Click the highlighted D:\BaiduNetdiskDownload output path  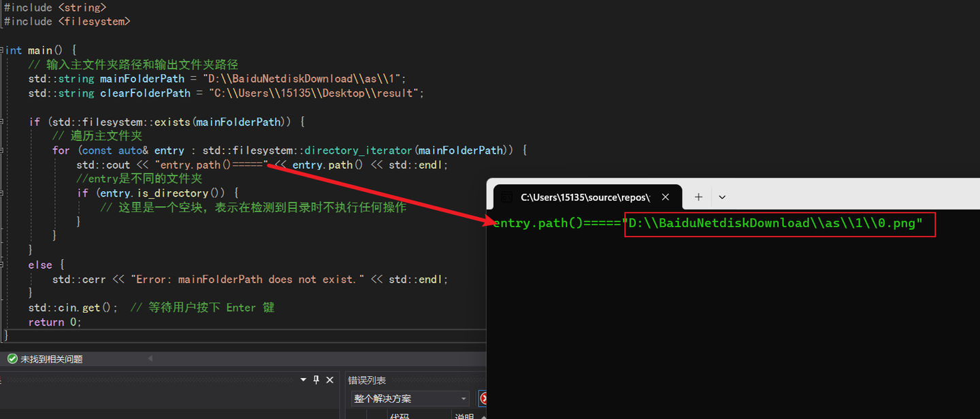point(779,223)
